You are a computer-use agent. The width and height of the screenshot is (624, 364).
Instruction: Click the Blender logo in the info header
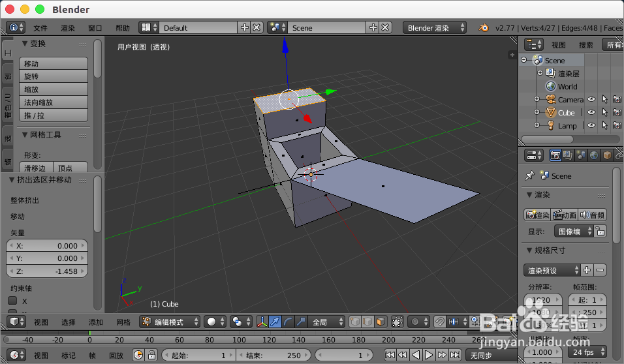[484, 28]
